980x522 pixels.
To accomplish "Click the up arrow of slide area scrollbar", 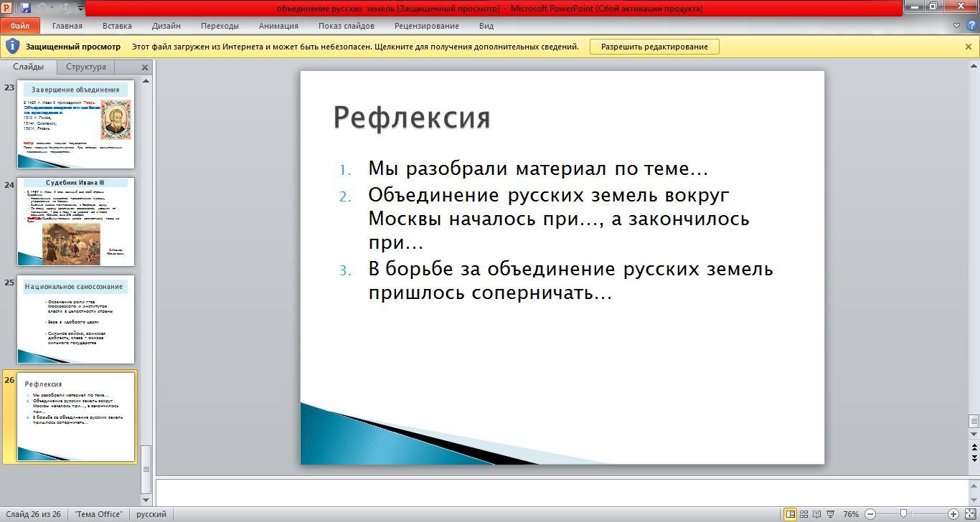I will pyautogui.click(x=974, y=65).
